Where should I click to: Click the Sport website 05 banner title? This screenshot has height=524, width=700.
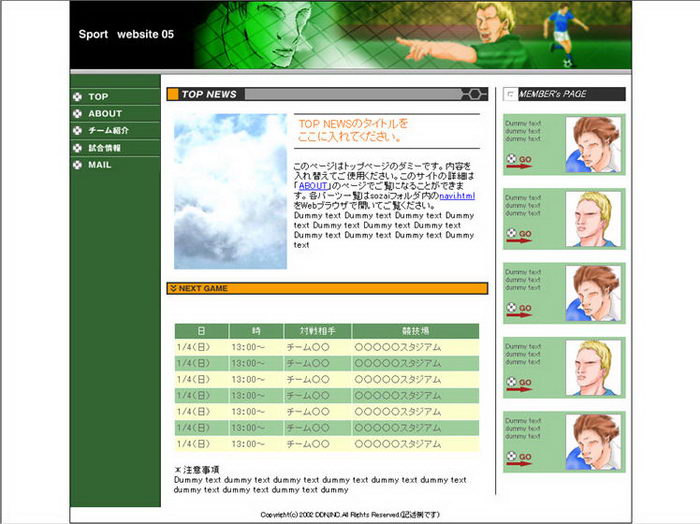126,35
